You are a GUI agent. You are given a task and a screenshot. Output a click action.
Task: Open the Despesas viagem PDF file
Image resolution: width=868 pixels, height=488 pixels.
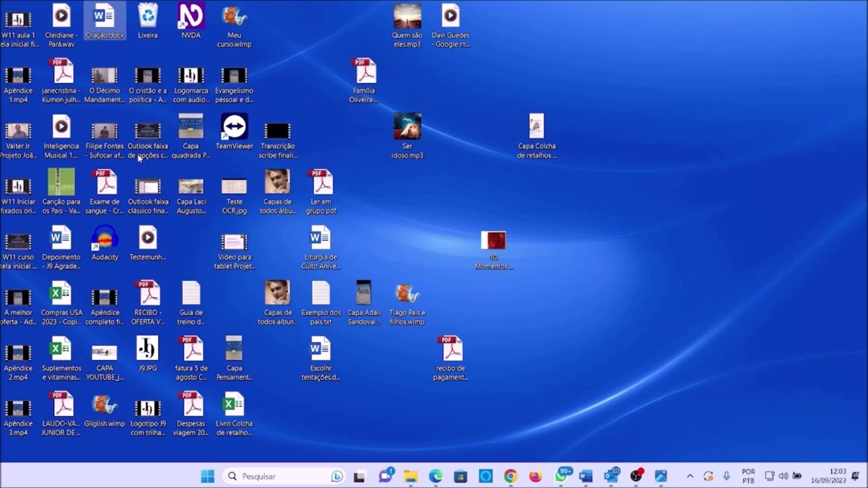pos(191,415)
